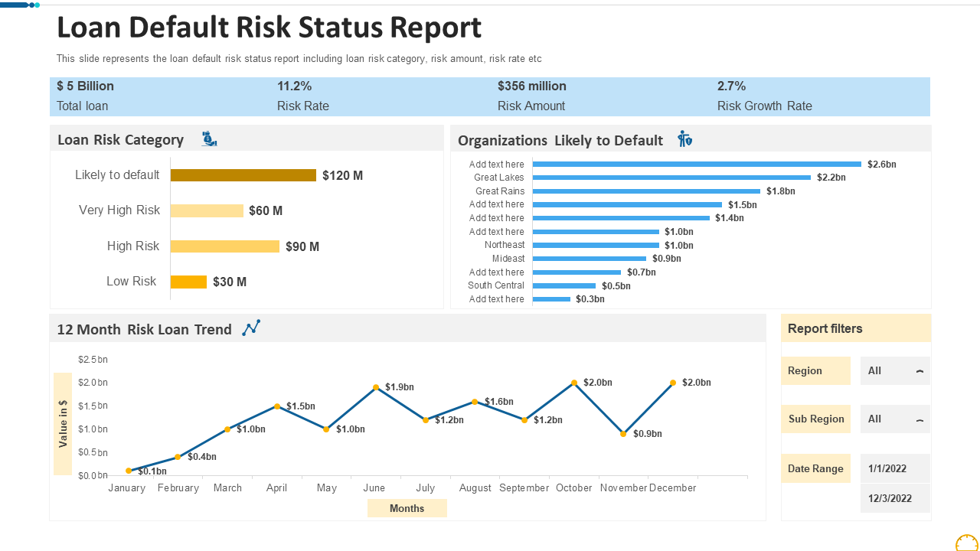Click the October $2.0bn data point

[574, 383]
